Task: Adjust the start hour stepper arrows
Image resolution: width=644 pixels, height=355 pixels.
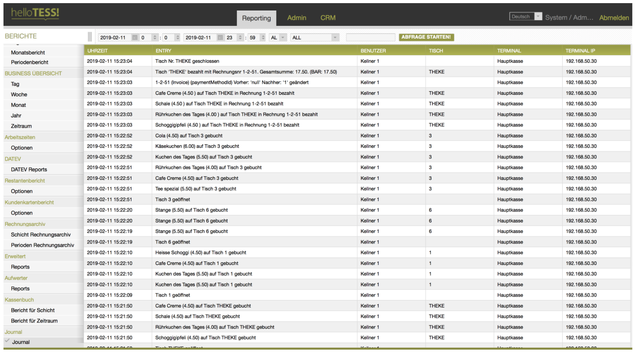Action: (155, 38)
